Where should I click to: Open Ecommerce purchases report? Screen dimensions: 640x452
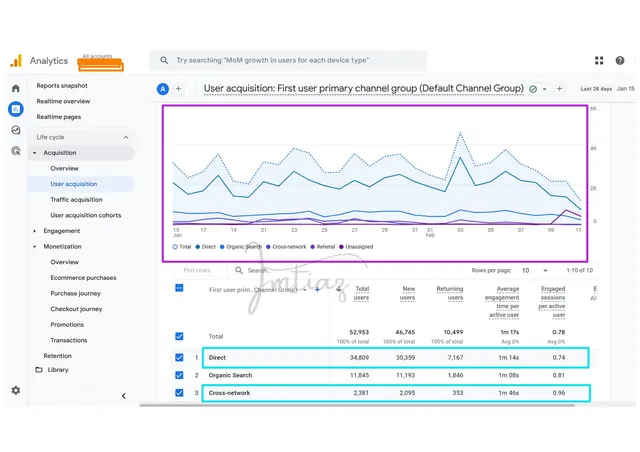click(83, 278)
